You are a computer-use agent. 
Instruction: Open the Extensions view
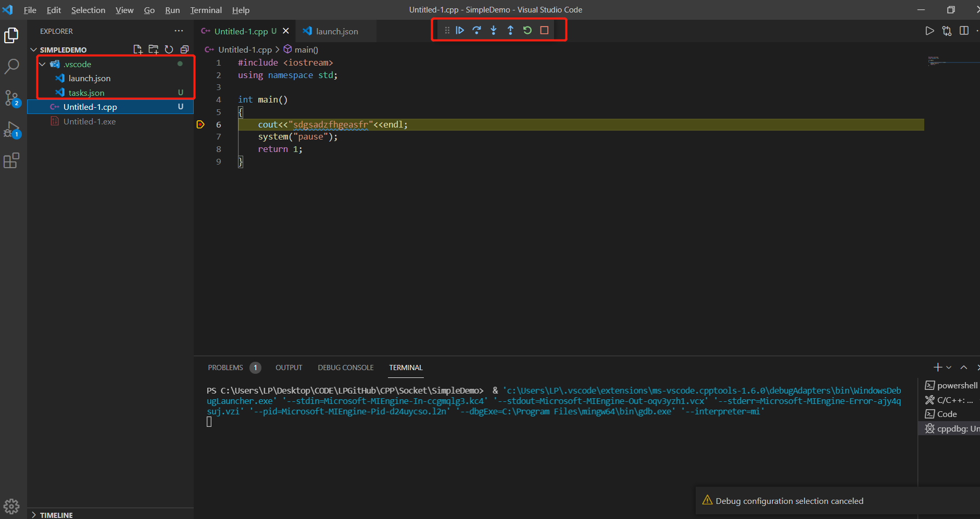tap(11, 160)
